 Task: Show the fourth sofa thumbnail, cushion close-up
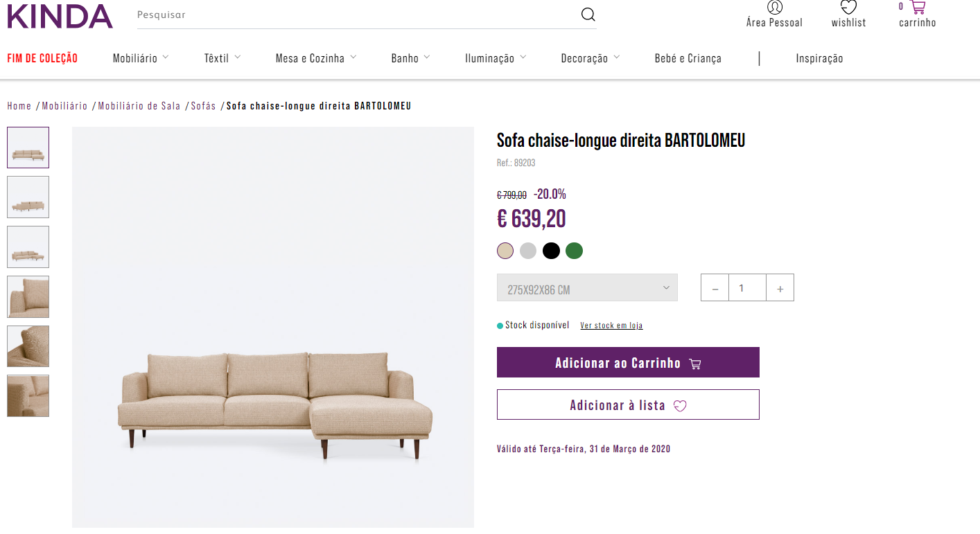point(28,296)
